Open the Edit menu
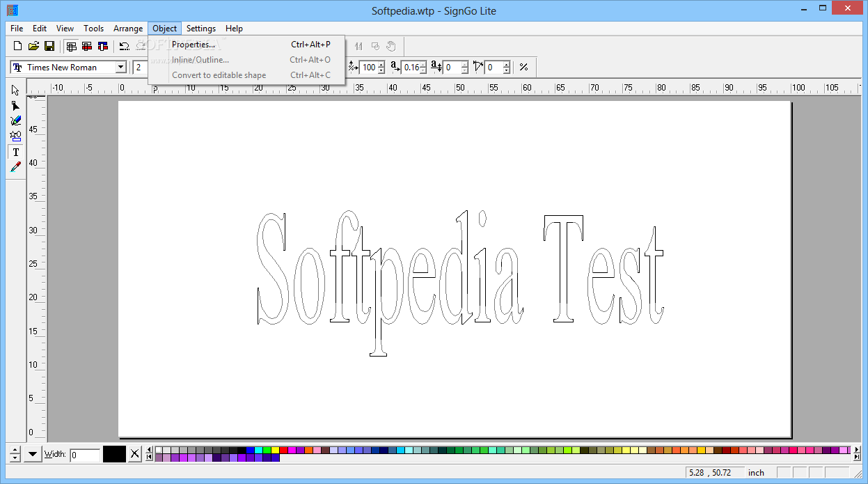868x484 pixels. click(x=40, y=29)
